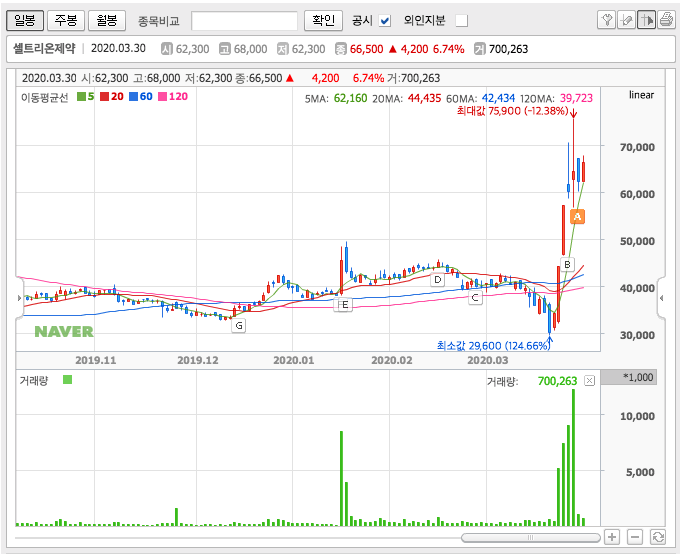Click the 2020.01 date axis label
The width and height of the screenshot is (680, 554).
294,360
